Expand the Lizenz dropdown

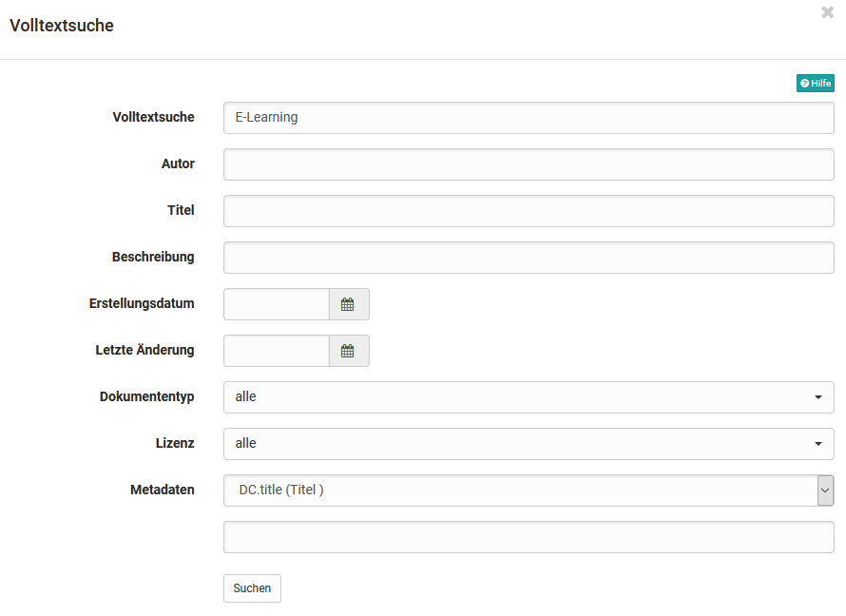point(528,444)
